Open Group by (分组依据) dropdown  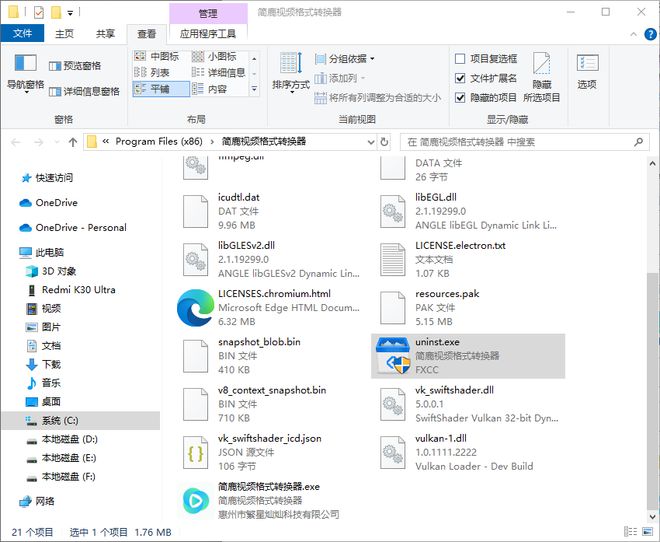point(344,58)
